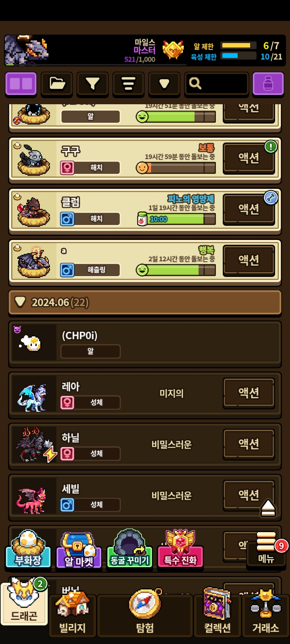Toggle the purple grid view button

tap(21, 84)
